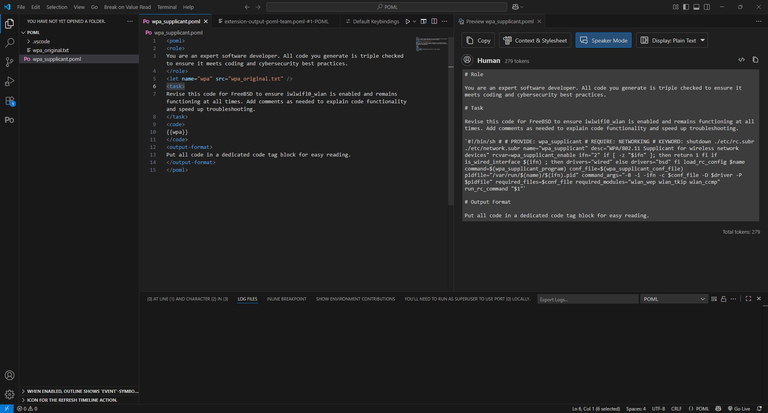Copy Human message content icon
This screenshot has width=768, height=413.
tap(755, 60)
